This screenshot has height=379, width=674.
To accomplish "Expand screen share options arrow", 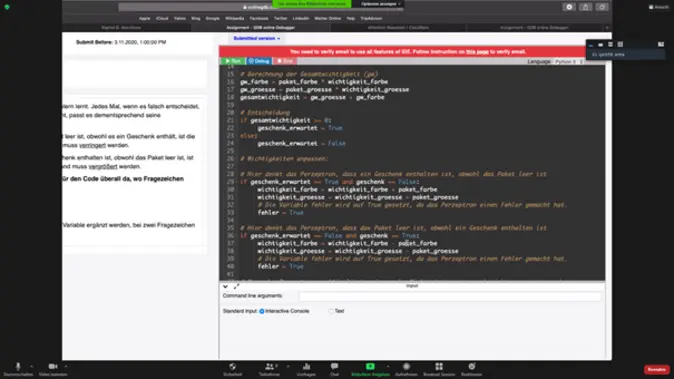I will point(388,367).
